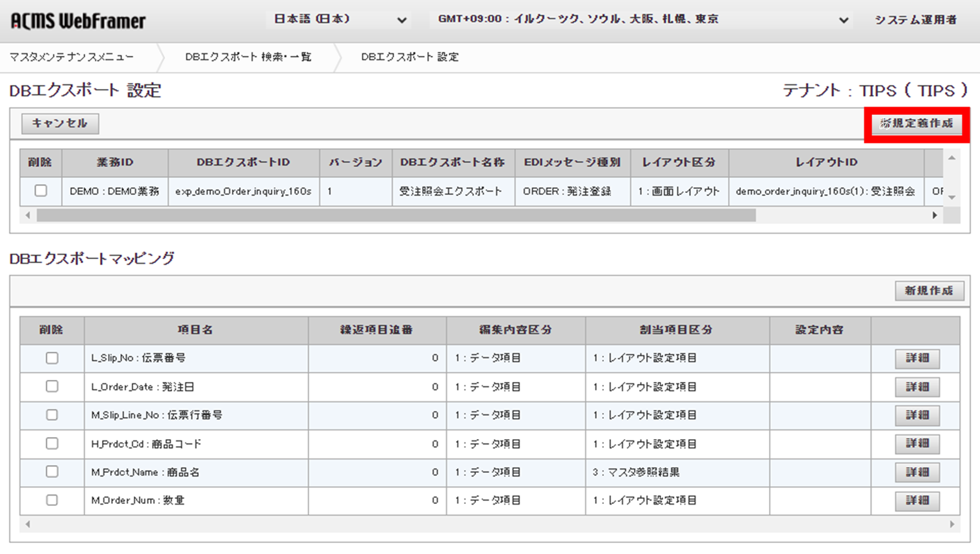Viewport: 980px width, 554px height.
Task: Click the キャンセル button
Action: [x=59, y=124]
